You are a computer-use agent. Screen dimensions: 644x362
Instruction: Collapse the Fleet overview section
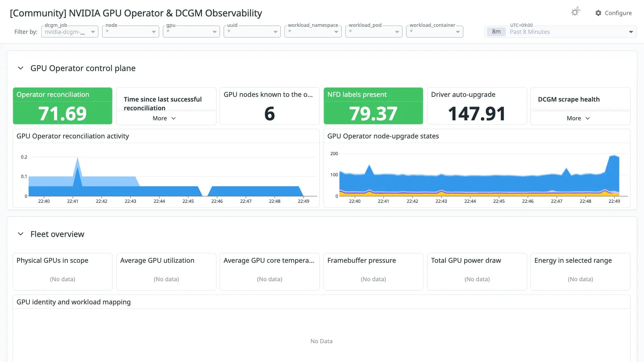click(20, 234)
